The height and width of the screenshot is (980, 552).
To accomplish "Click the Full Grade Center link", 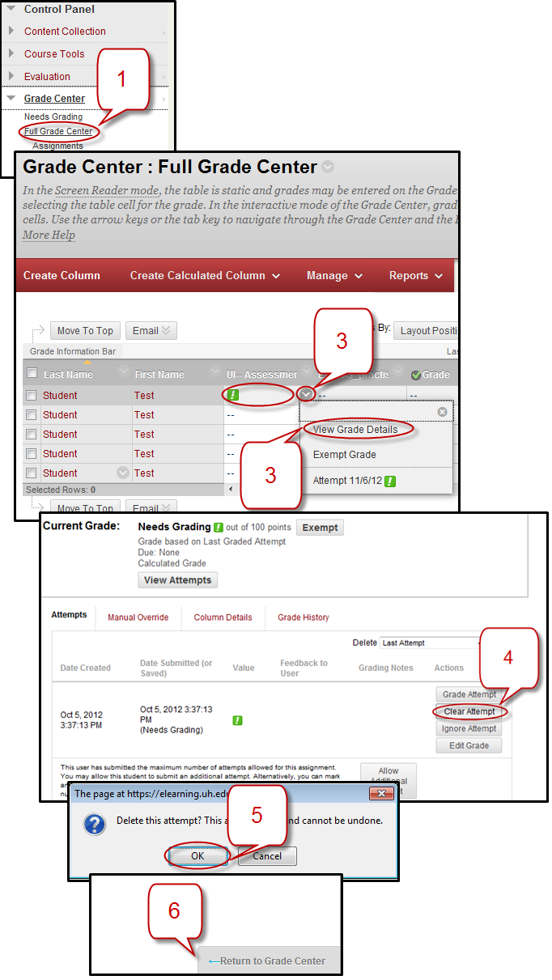I will (x=57, y=131).
